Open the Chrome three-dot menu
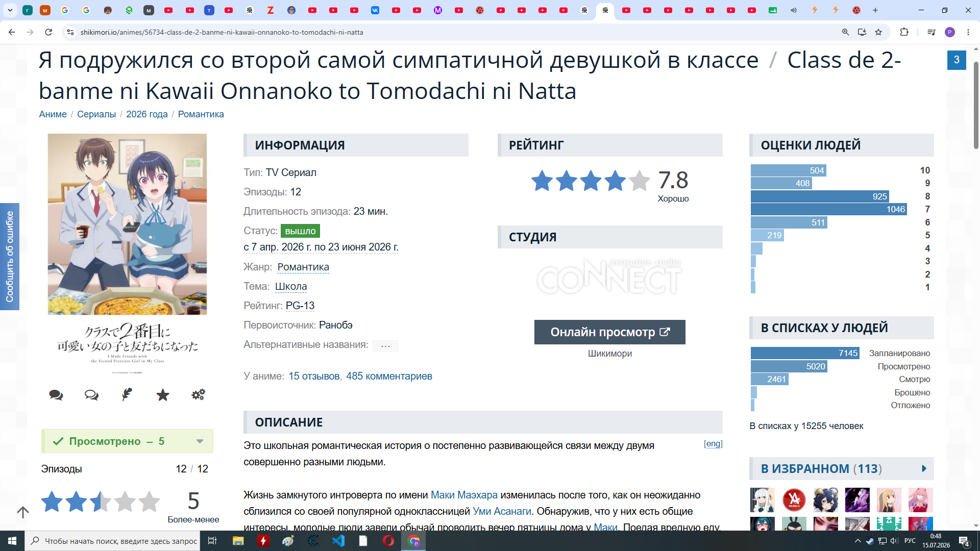 tap(968, 32)
